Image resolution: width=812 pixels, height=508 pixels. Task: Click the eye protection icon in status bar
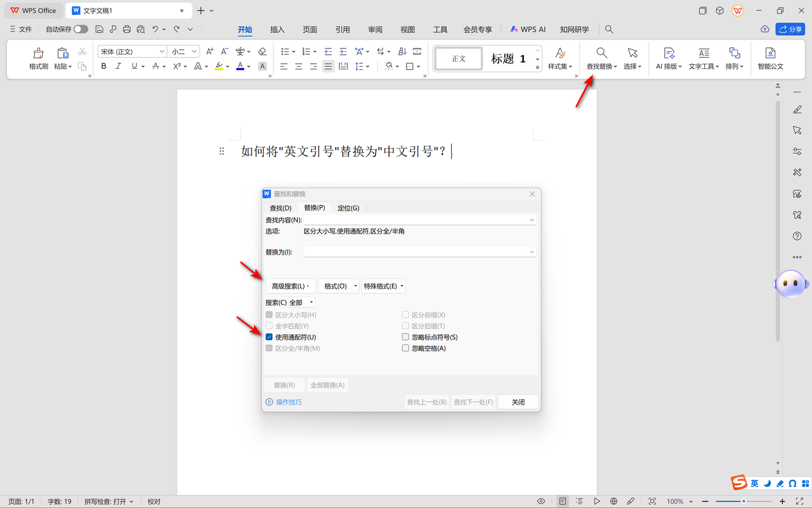click(x=541, y=501)
